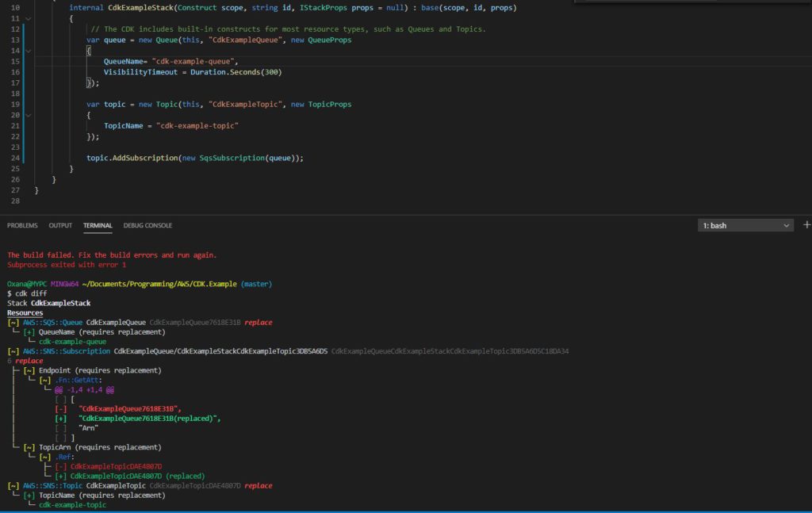The image size is (812, 513).
Task: Click "Arn" line in diff output
Action: click(88, 428)
